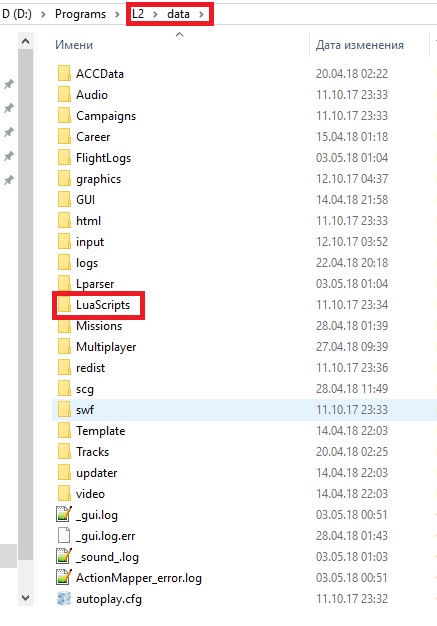Click the scrollbar up arrow

[x=26, y=41]
